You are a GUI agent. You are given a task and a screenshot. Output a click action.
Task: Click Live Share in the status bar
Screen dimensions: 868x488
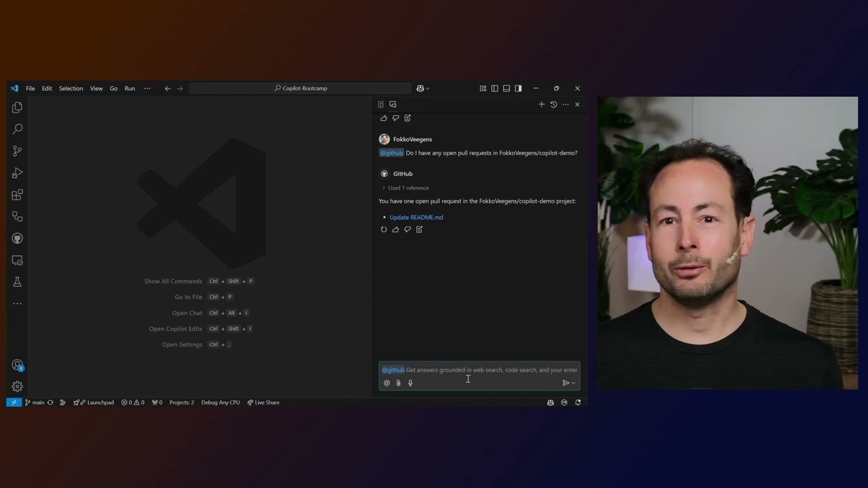coord(263,403)
